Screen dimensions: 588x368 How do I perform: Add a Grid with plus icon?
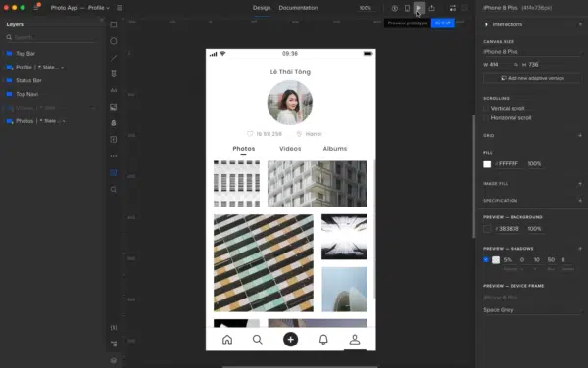pyautogui.click(x=580, y=135)
